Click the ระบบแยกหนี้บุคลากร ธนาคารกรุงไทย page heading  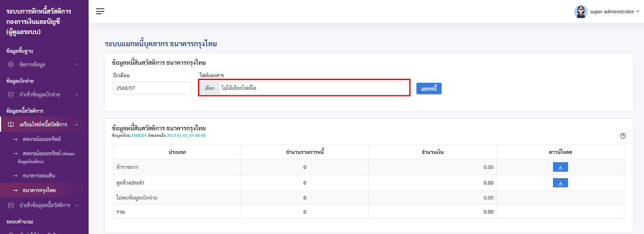(x=161, y=44)
